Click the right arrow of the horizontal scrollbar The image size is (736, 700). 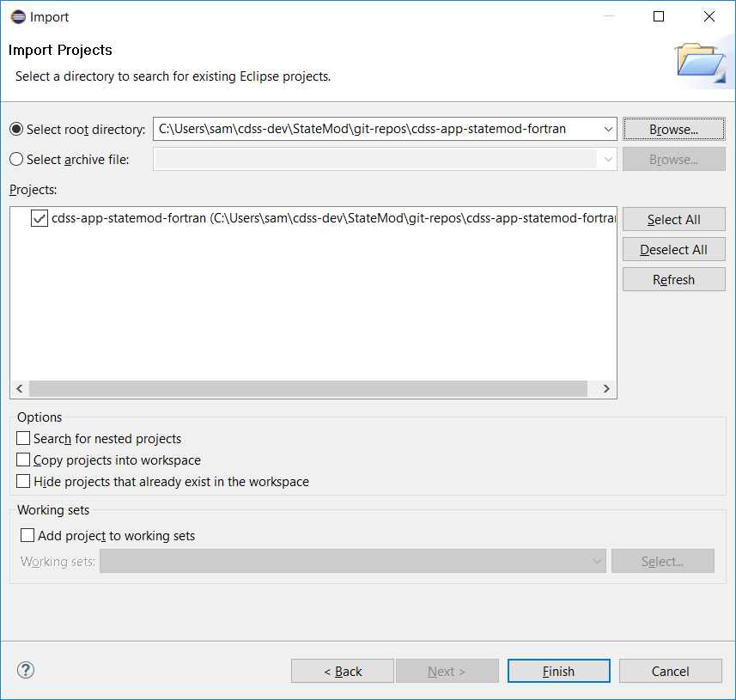pos(606,388)
